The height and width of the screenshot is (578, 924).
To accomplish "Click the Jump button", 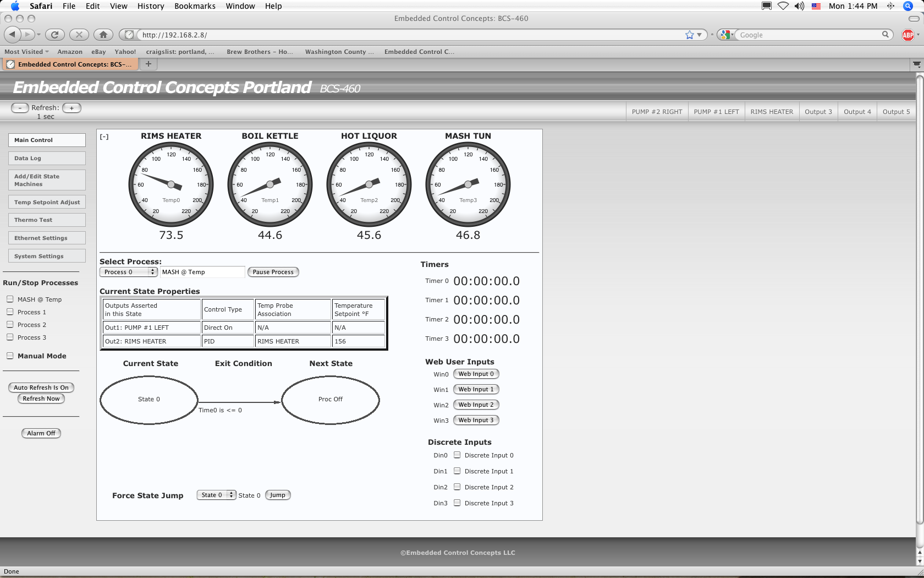I will (278, 495).
